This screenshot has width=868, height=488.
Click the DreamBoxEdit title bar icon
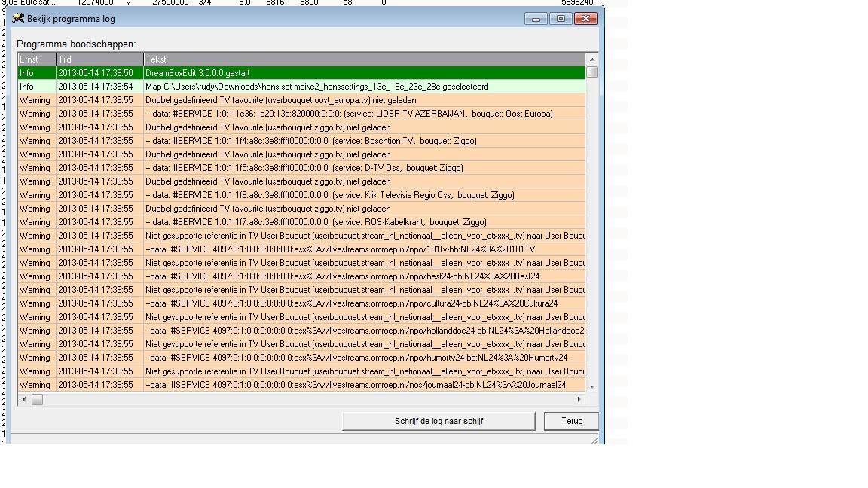(x=18, y=18)
